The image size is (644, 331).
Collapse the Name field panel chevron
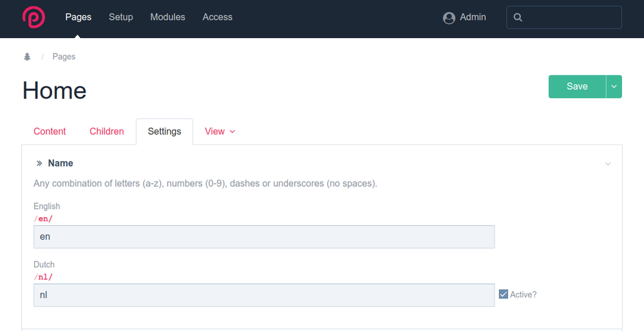(x=608, y=164)
